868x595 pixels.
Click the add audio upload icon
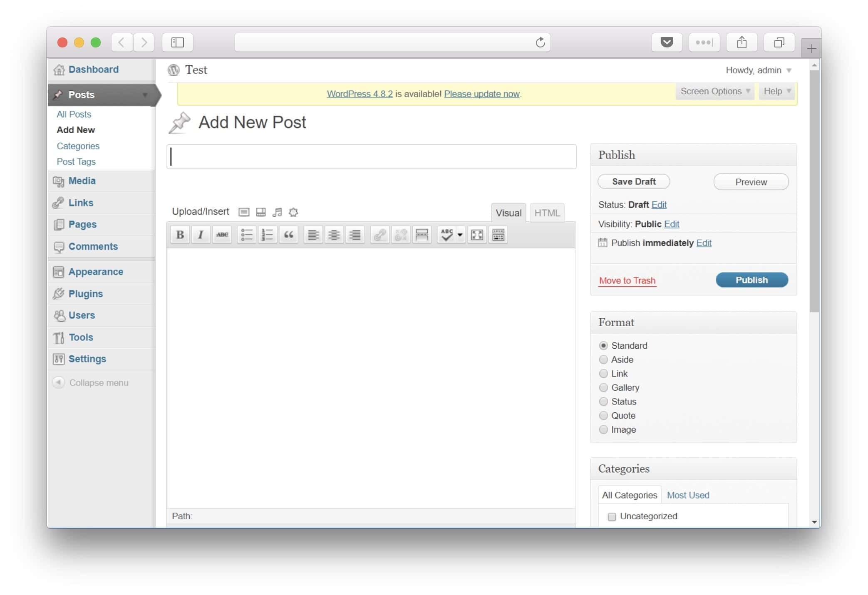pyautogui.click(x=277, y=213)
